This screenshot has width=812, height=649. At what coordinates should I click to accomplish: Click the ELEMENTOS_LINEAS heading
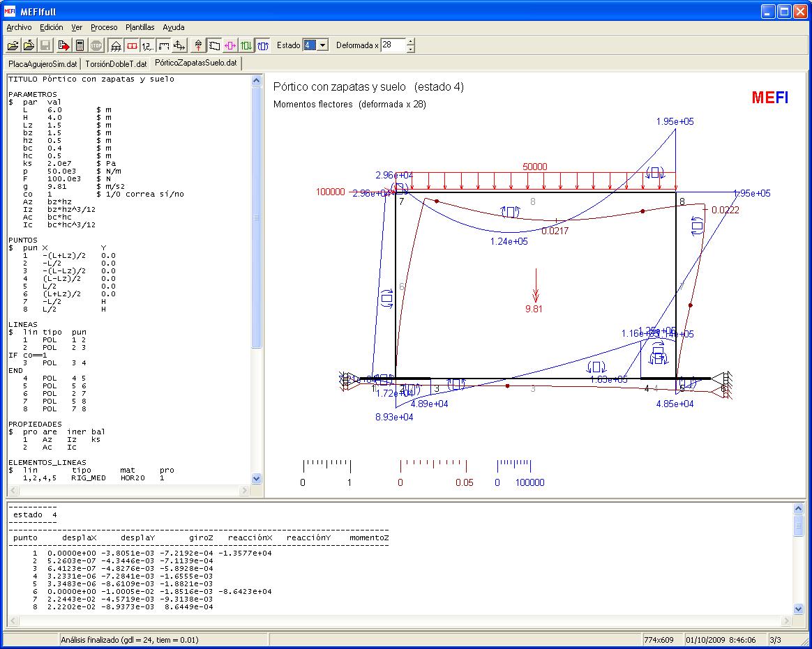(x=47, y=462)
